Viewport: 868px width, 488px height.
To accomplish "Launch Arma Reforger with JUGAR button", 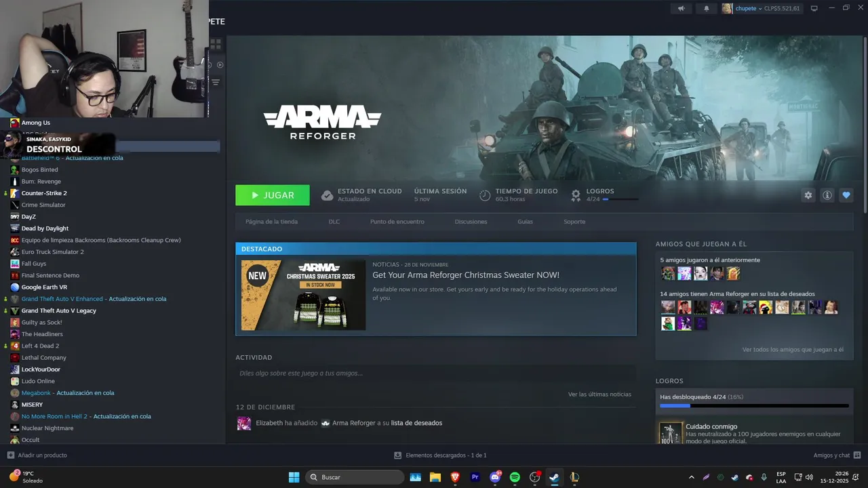I will click(x=273, y=195).
